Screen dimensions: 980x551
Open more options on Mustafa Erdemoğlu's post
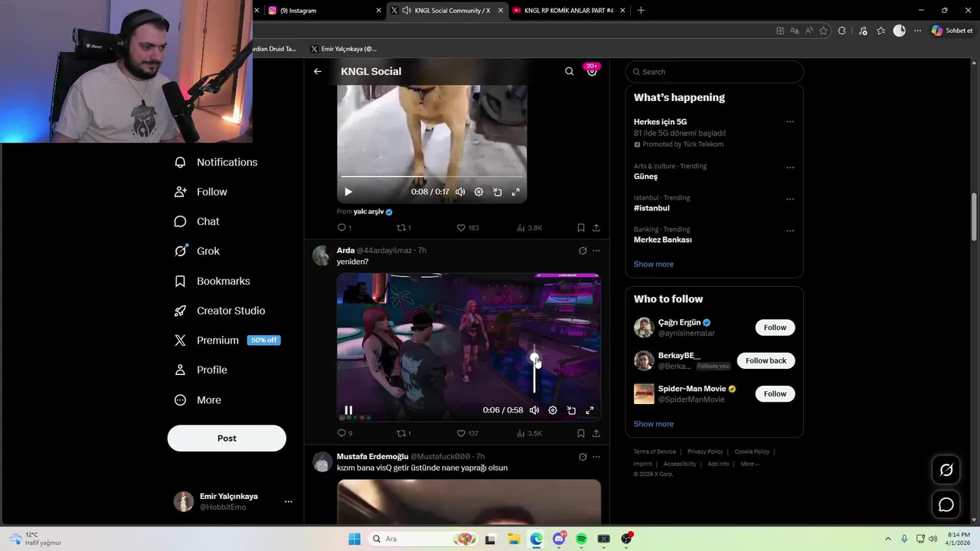pos(596,457)
